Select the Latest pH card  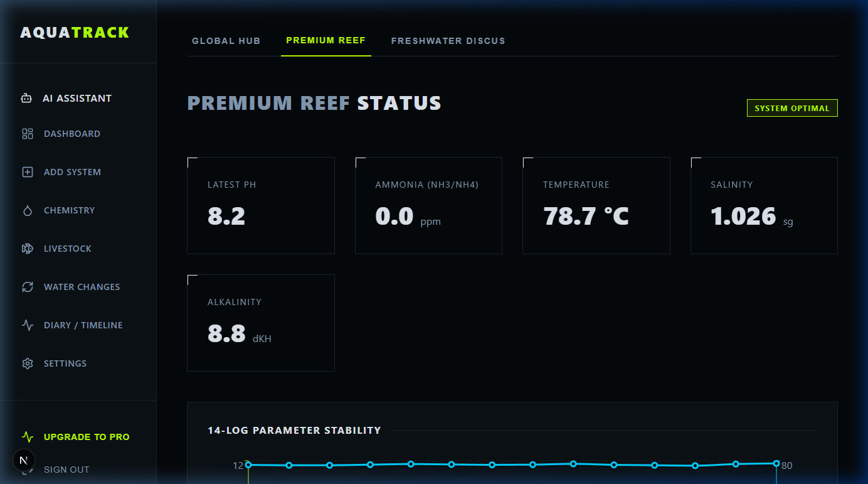pyautogui.click(x=260, y=205)
